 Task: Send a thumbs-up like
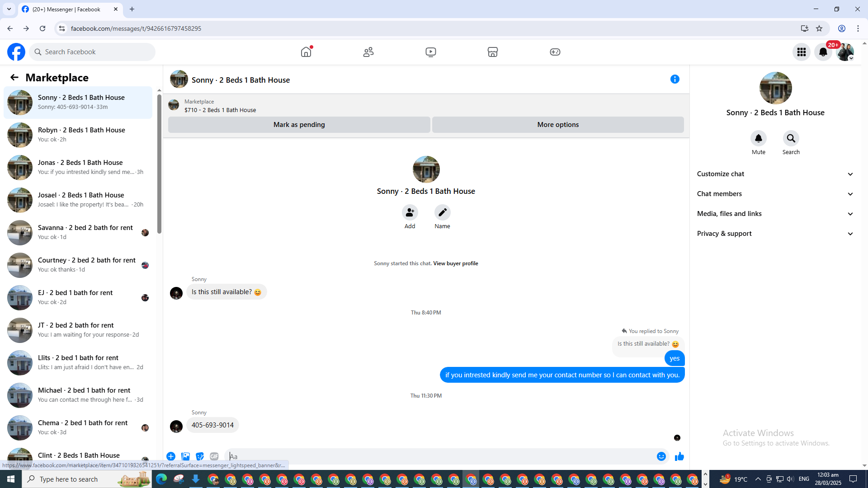coord(679,456)
